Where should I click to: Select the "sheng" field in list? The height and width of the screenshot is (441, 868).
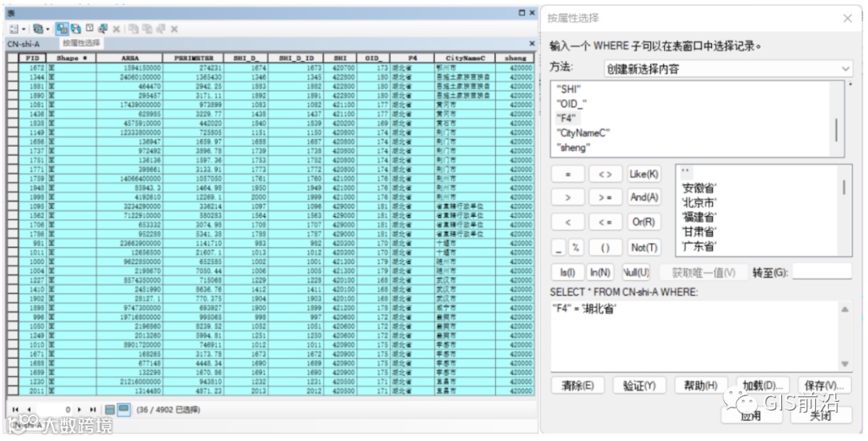click(x=574, y=148)
